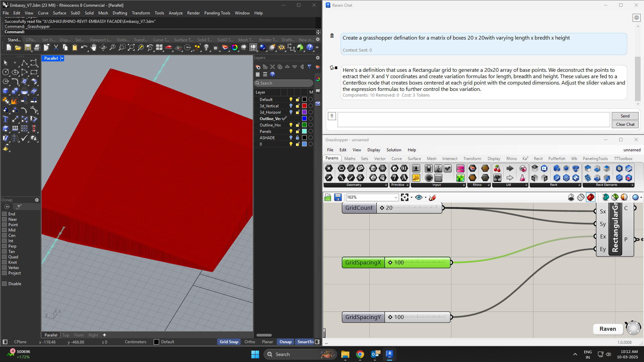
Task: Delete selected layer using the X icon
Action: pos(272,67)
